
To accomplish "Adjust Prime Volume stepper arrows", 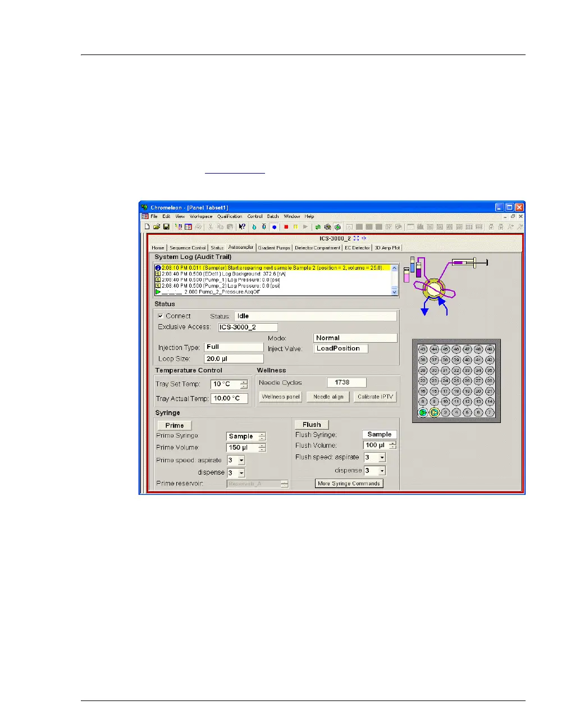I will click(262, 448).
